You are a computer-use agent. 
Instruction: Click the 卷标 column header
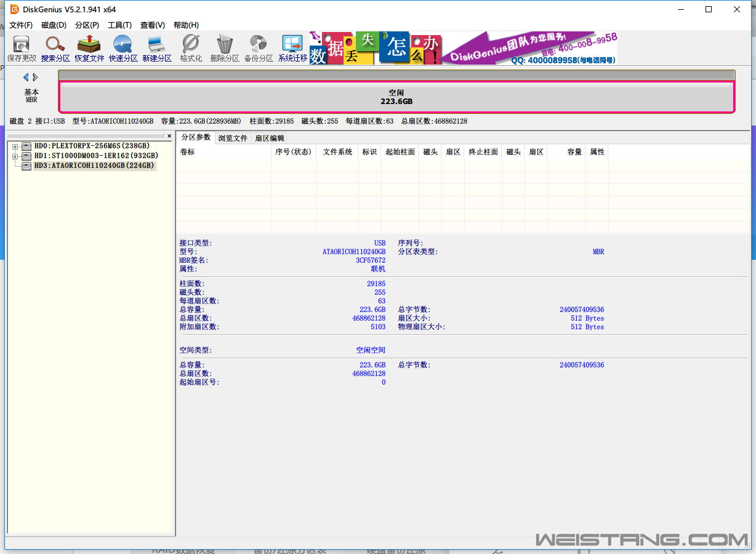[224, 152]
